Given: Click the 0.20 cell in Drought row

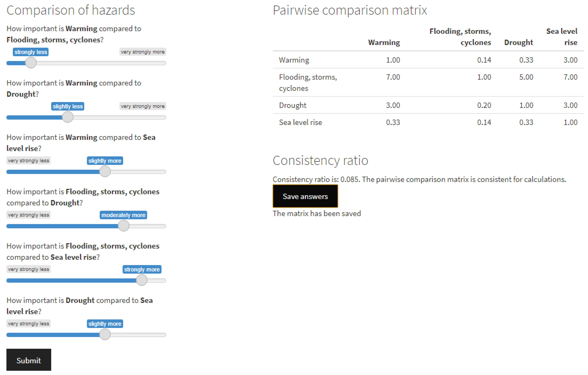Looking at the screenshot, I should [x=484, y=105].
